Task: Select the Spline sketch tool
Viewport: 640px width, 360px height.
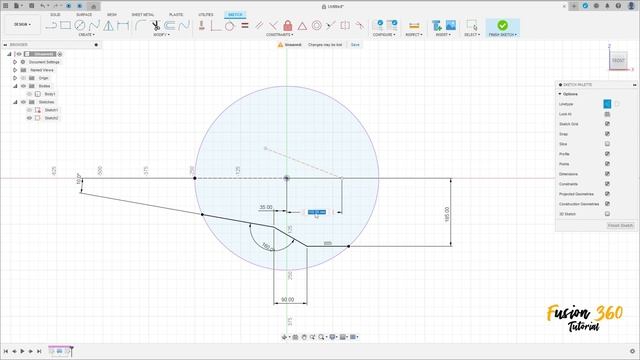Action: [94, 26]
